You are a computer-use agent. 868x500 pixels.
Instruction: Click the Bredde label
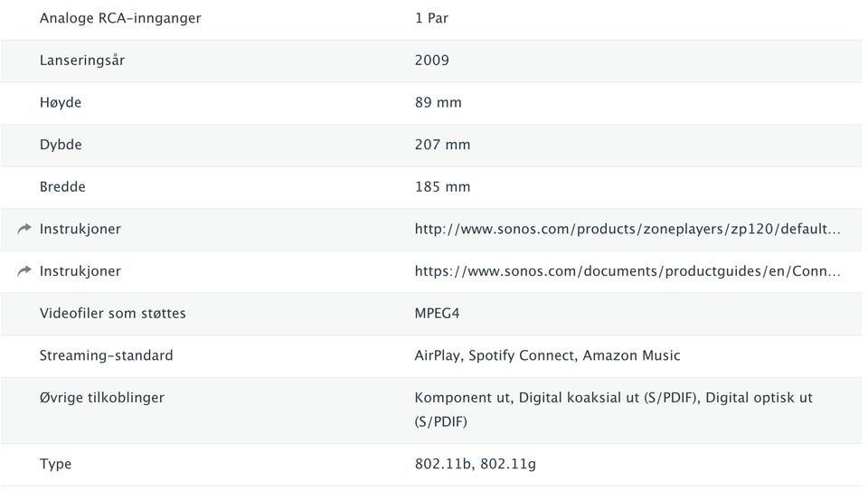tap(62, 187)
